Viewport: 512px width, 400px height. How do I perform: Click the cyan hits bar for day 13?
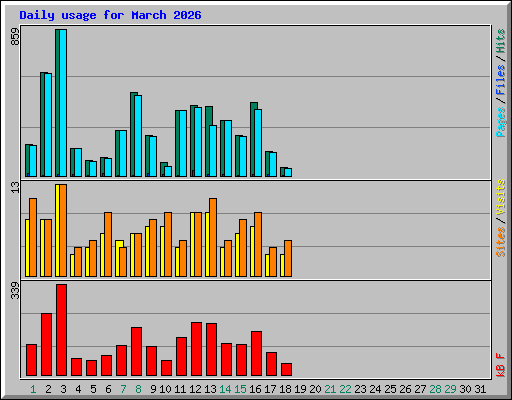click(213, 151)
